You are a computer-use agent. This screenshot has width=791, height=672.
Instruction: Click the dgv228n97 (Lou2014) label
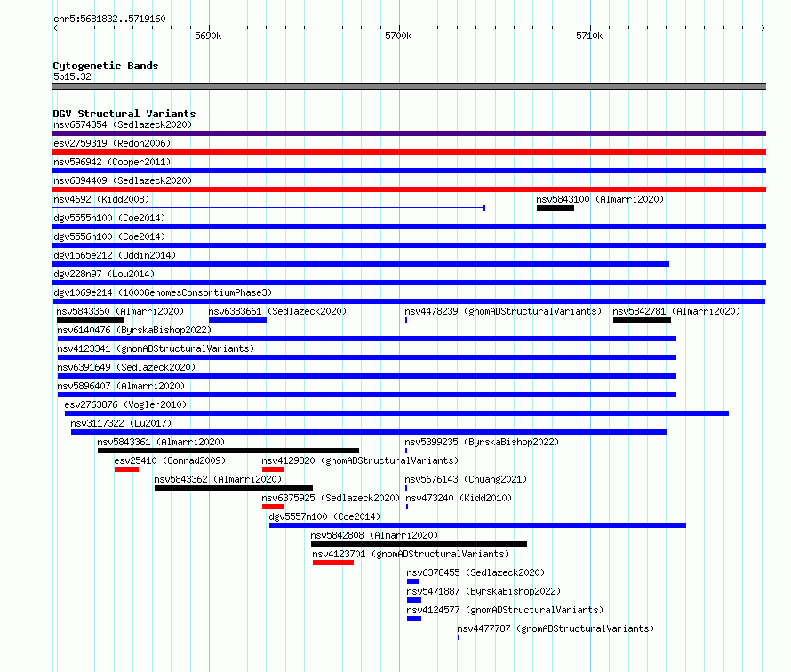(104, 274)
